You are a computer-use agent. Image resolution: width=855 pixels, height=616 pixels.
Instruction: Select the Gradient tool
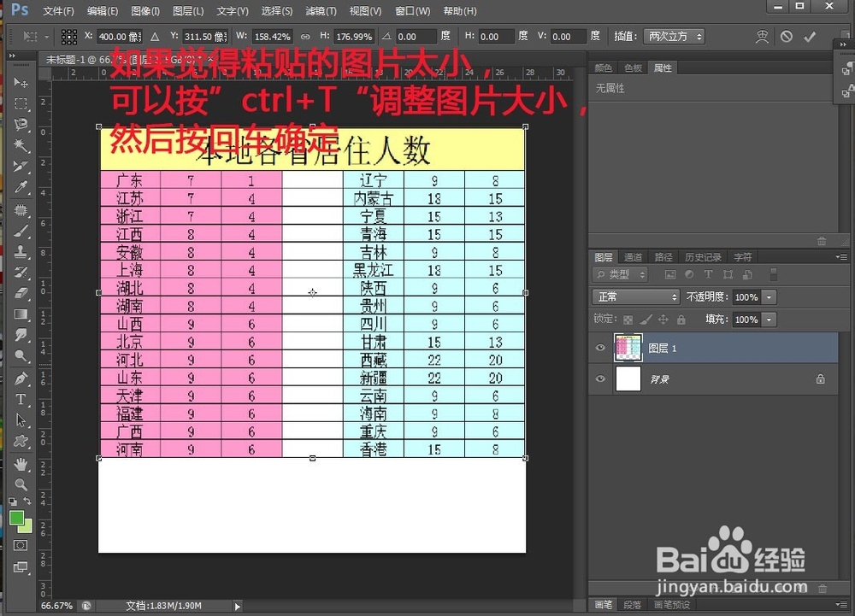(x=21, y=314)
